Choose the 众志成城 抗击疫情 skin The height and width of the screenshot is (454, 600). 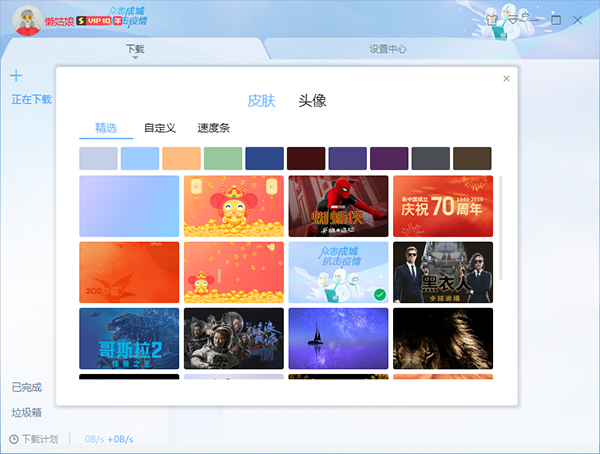coord(338,272)
